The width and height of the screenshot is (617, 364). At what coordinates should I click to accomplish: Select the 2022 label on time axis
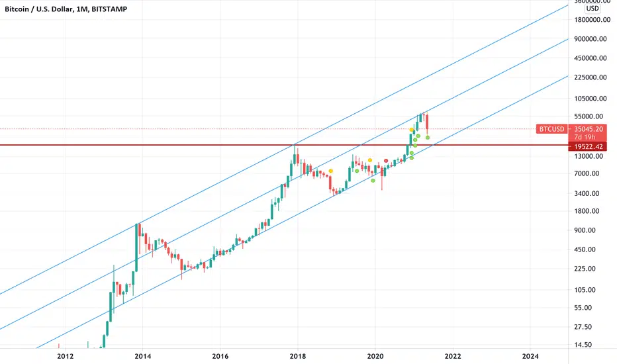pyautogui.click(x=453, y=356)
